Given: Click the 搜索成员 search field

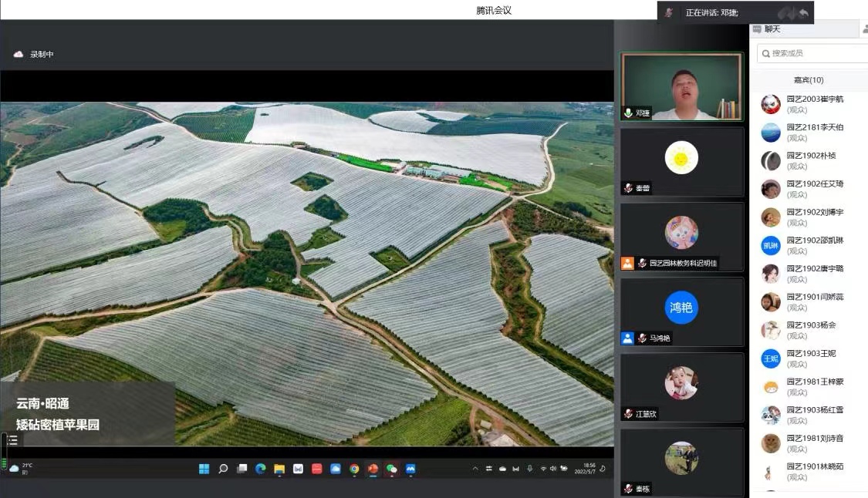Looking at the screenshot, I should pos(814,53).
